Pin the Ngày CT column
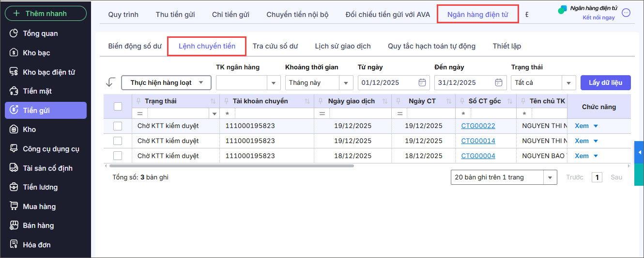This screenshot has height=258, width=644. pyautogui.click(x=399, y=101)
